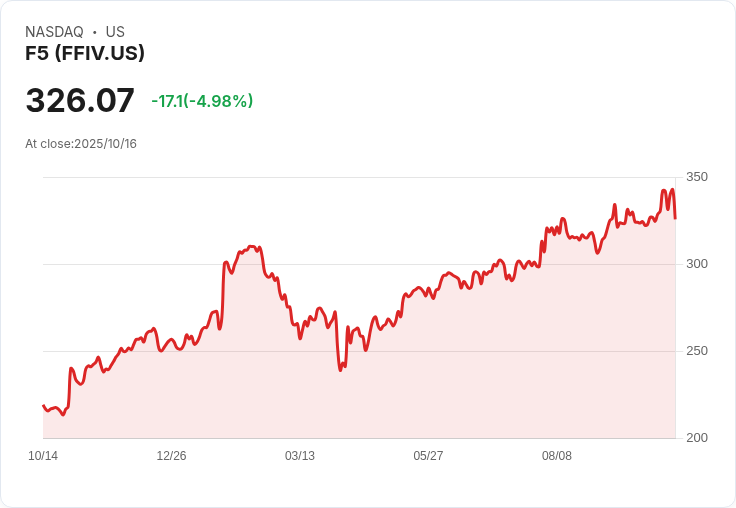
Task: Open the F5 (FFIV.US) stock title
Action: point(85,53)
